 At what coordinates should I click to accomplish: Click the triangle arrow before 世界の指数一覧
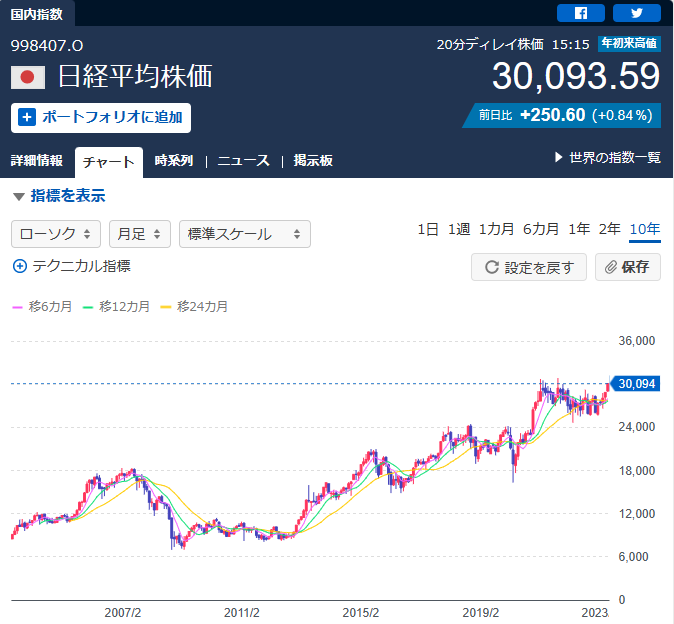[x=558, y=157]
